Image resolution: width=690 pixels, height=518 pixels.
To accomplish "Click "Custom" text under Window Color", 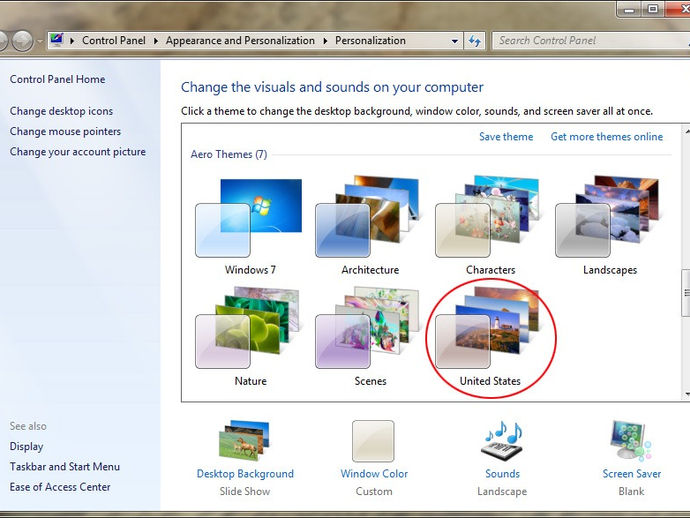I will pos(374,491).
